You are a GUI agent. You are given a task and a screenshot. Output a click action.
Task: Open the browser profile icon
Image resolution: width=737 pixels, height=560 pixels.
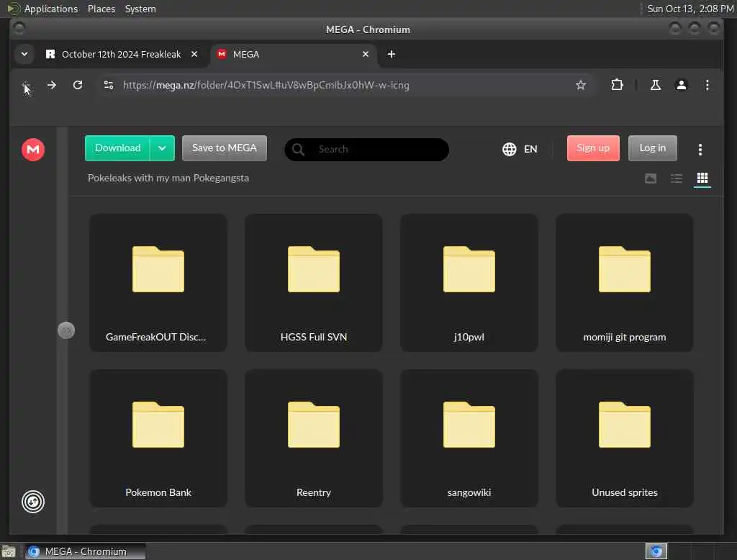point(681,85)
